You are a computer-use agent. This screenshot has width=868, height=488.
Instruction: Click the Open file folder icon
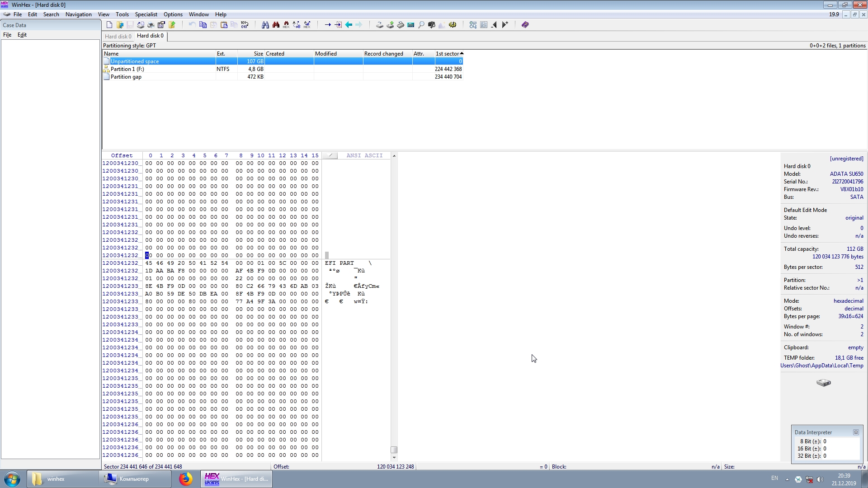click(x=120, y=25)
